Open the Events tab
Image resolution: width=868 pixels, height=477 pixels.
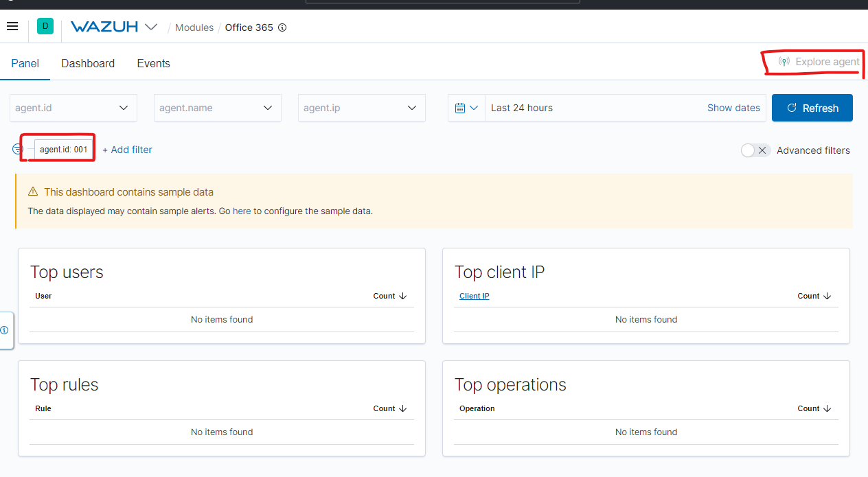[153, 63]
